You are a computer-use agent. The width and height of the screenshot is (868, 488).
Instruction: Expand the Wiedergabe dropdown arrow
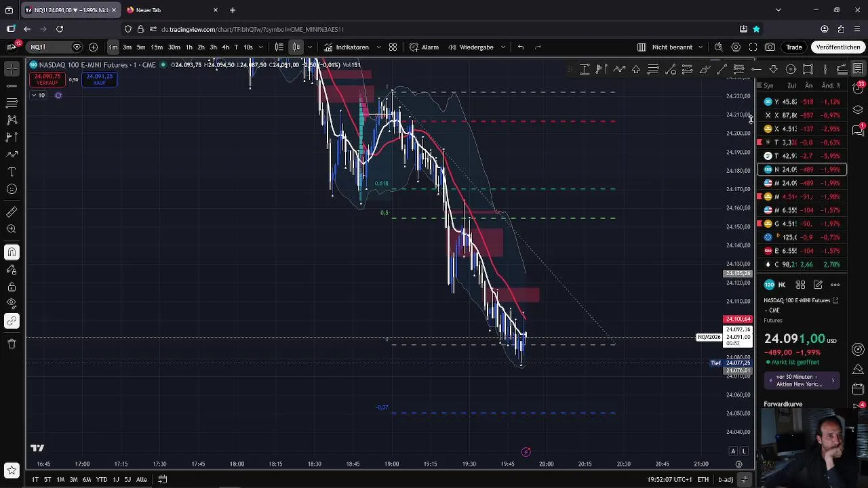pos(503,47)
